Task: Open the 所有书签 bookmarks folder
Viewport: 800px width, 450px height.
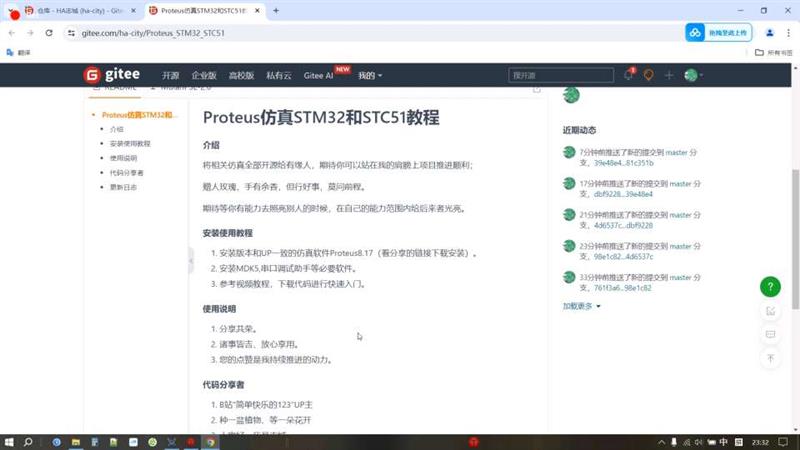Action: [x=773, y=53]
